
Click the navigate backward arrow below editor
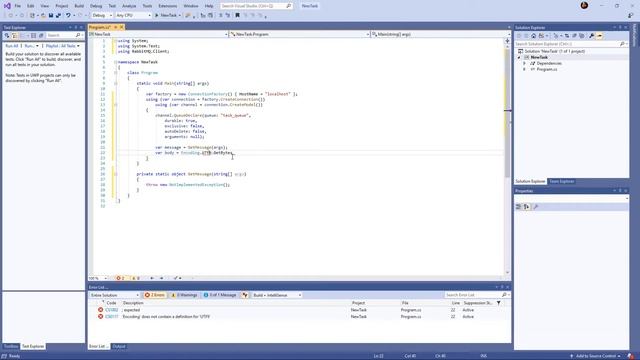point(152,278)
